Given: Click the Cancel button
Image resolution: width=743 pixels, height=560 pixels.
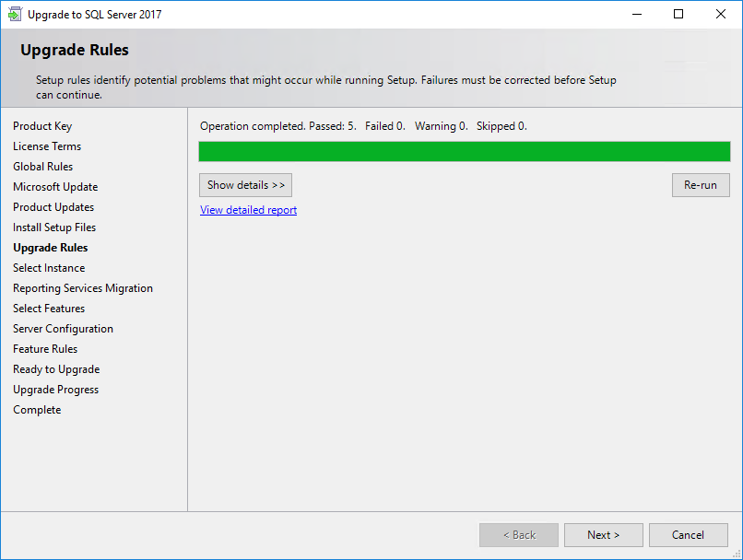Looking at the screenshot, I should click(688, 535).
